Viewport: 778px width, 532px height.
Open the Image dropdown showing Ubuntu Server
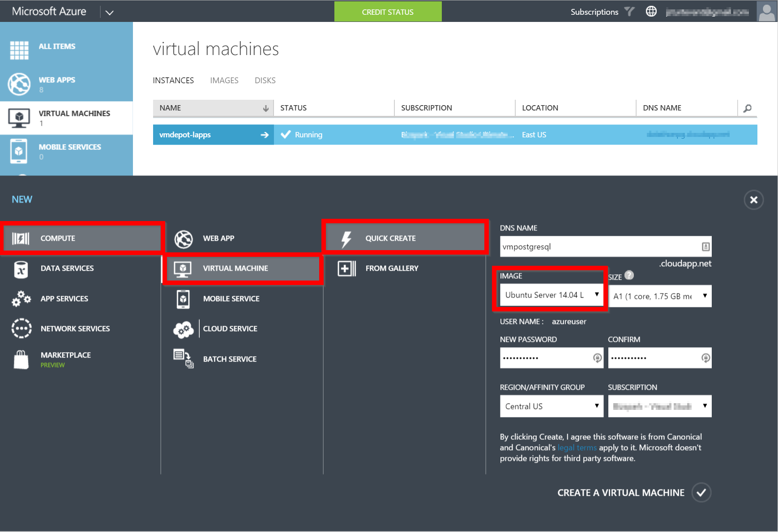pyautogui.click(x=551, y=295)
